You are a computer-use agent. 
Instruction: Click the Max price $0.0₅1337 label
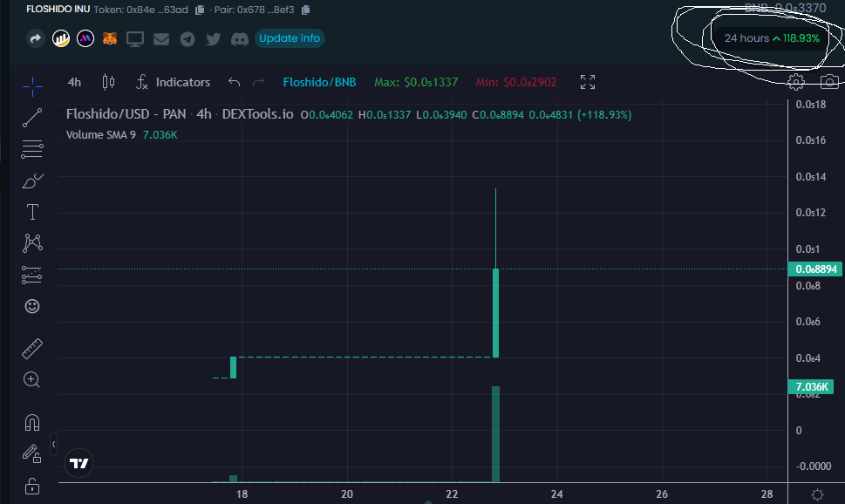tap(416, 83)
